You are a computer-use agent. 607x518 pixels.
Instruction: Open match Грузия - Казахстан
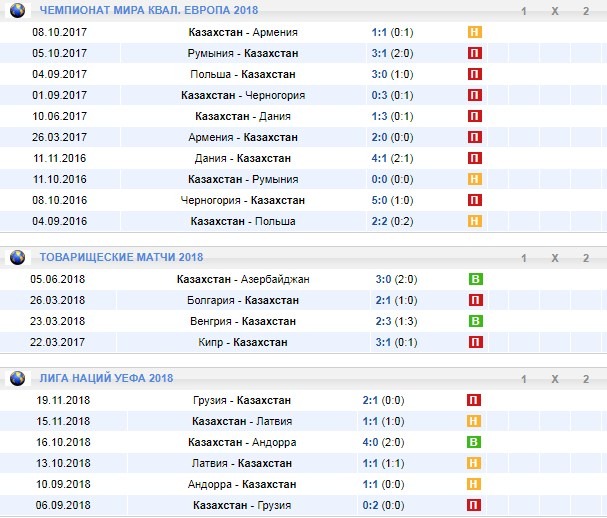pyautogui.click(x=242, y=400)
